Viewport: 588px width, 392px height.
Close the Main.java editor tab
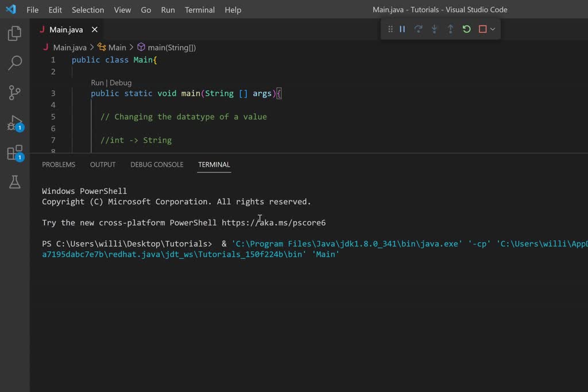coord(95,30)
